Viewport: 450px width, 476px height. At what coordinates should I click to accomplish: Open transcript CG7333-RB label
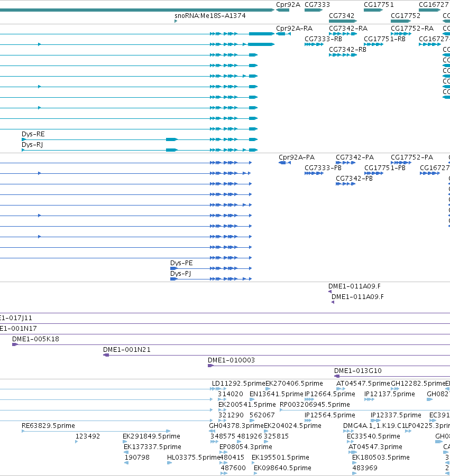point(323,39)
